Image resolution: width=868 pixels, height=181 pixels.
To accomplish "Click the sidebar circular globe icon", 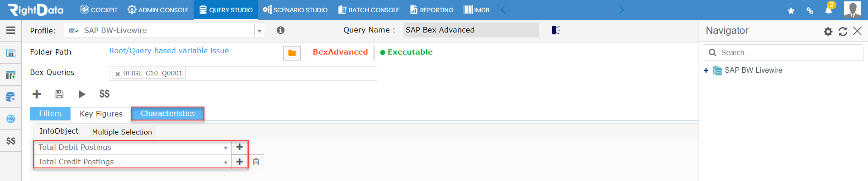I will 11,119.
